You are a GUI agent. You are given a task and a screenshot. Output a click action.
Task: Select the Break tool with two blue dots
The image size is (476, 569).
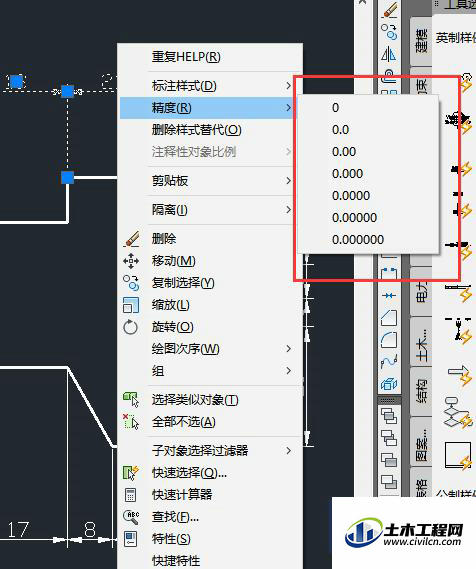pyautogui.click(x=389, y=274)
